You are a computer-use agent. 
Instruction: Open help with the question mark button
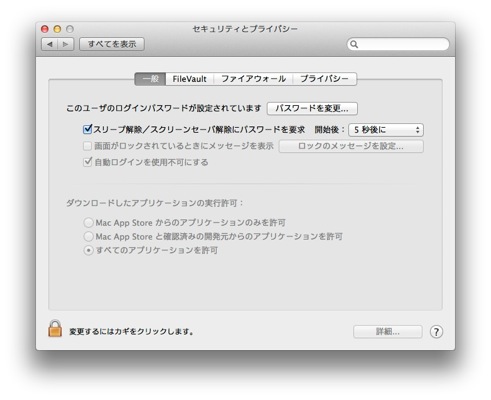436,332
